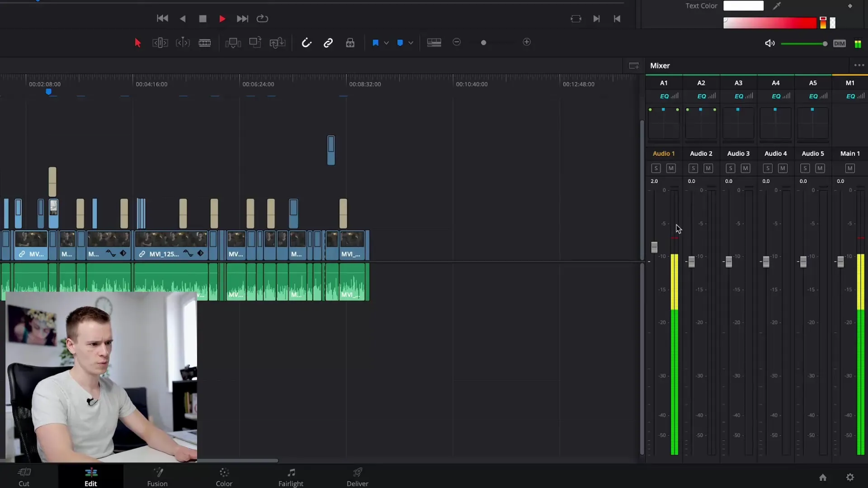Click the DIM button

pyautogui.click(x=840, y=44)
